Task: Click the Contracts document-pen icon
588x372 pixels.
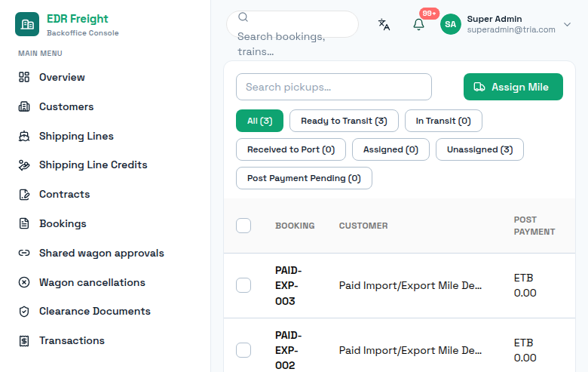Action: click(24, 195)
